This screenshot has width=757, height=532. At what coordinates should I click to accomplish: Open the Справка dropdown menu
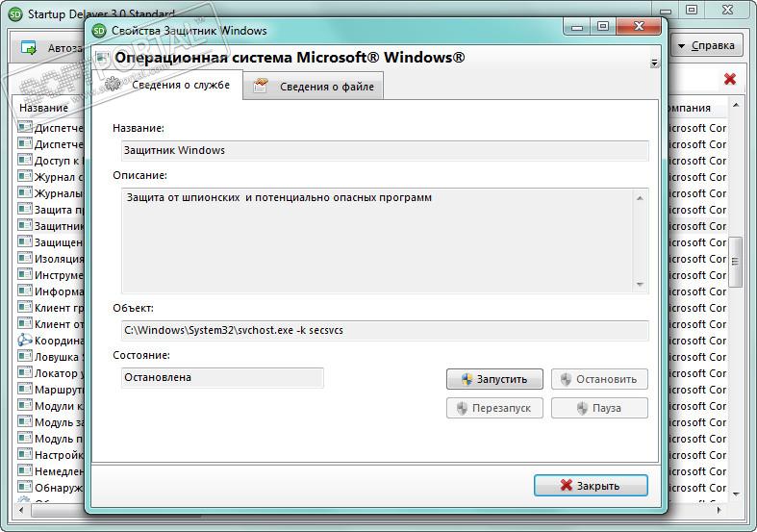(706, 46)
